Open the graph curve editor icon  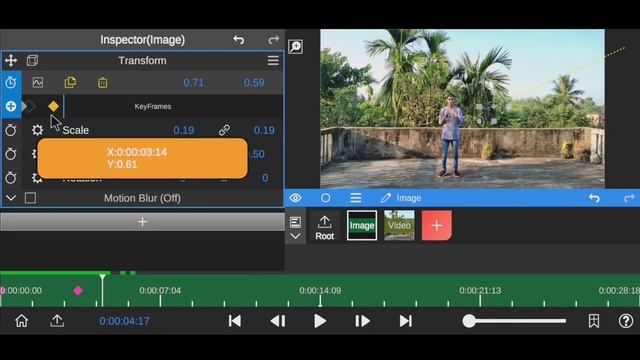[38, 82]
